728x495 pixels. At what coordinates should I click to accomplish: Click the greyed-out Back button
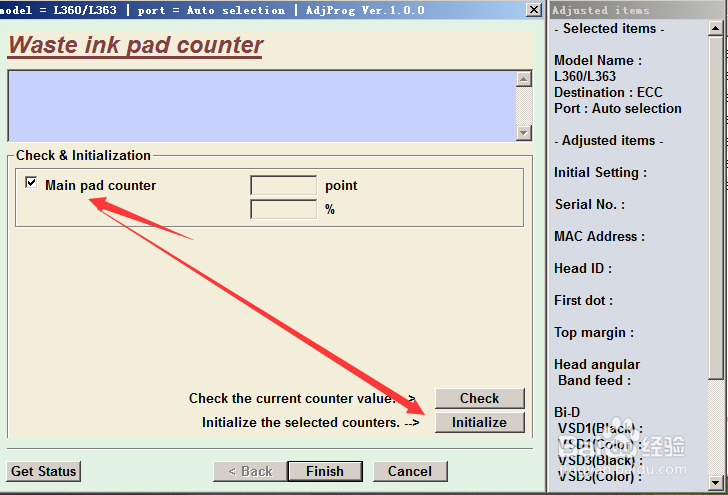point(250,471)
